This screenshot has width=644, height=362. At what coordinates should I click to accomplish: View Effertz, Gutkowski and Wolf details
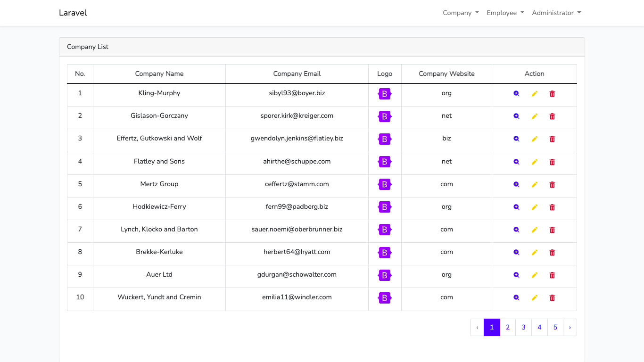tap(516, 139)
